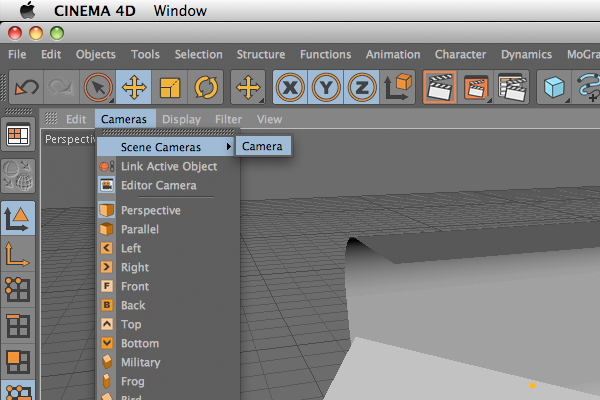
Task: Choose Link Active Object
Action: 168,167
